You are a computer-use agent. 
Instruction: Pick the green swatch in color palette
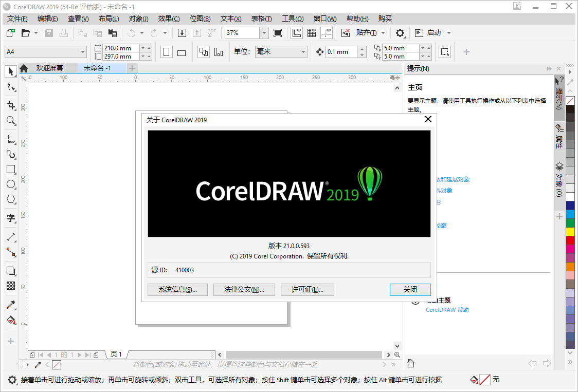570,222
